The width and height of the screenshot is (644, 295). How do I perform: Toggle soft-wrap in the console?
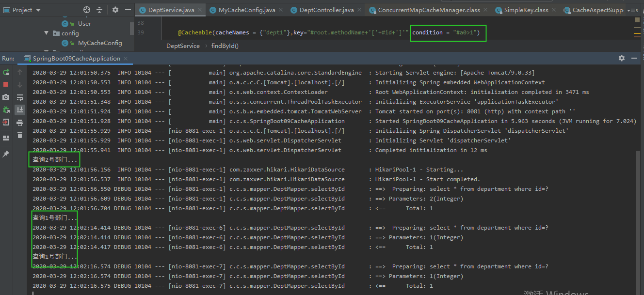tap(20, 97)
